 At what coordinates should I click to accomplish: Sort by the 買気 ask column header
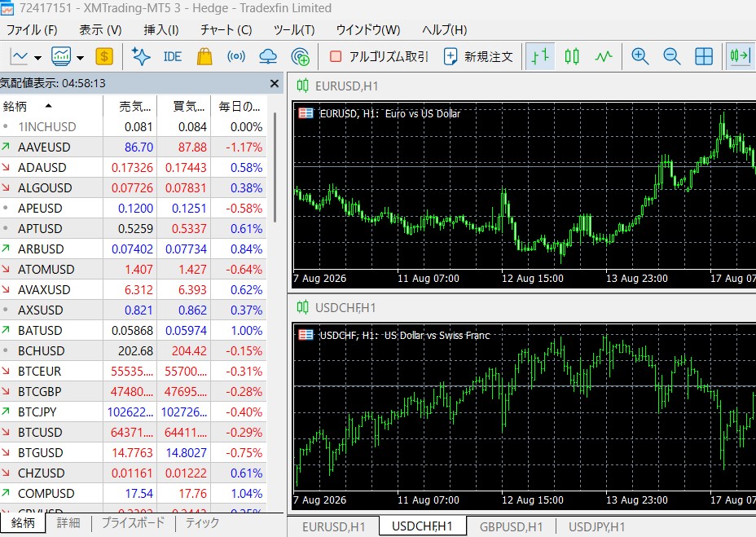[184, 106]
